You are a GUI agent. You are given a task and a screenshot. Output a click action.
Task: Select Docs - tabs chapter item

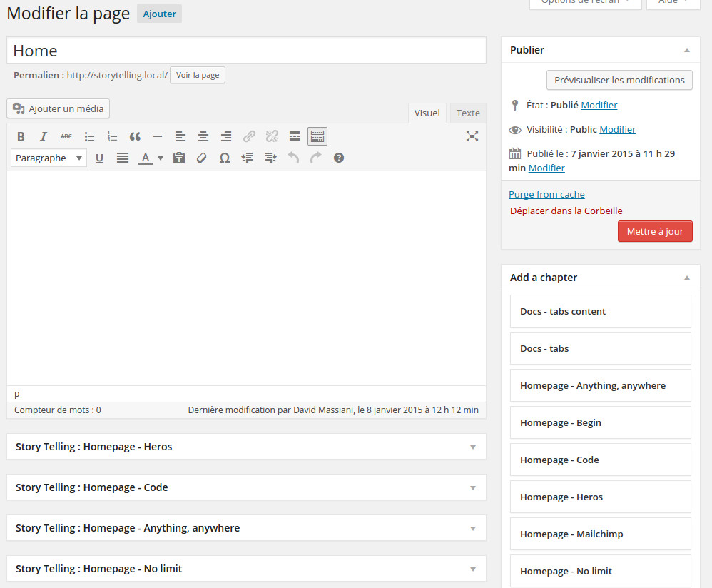click(x=600, y=348)
